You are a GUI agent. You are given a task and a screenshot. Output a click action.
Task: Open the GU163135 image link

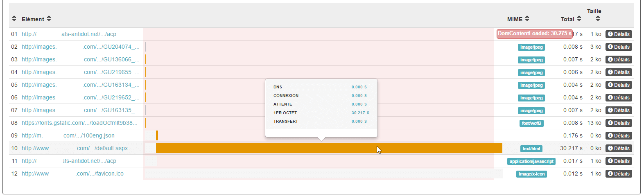click(x=81, y=110)
